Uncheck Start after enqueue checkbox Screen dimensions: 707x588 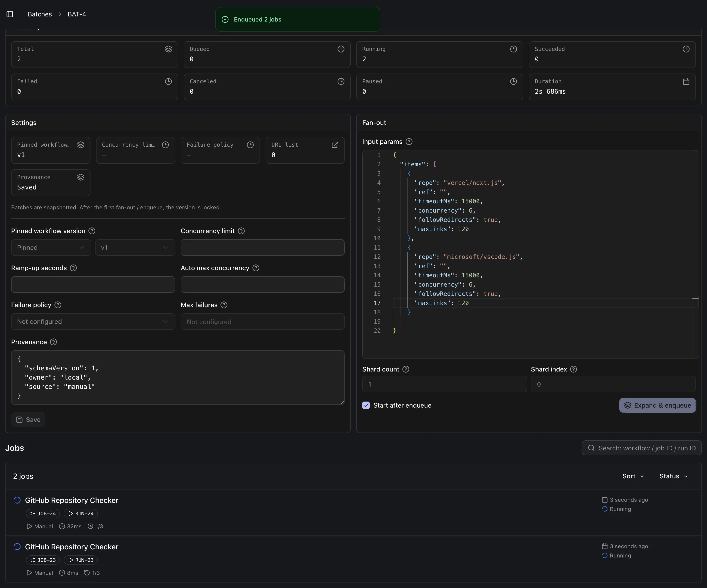366,405
